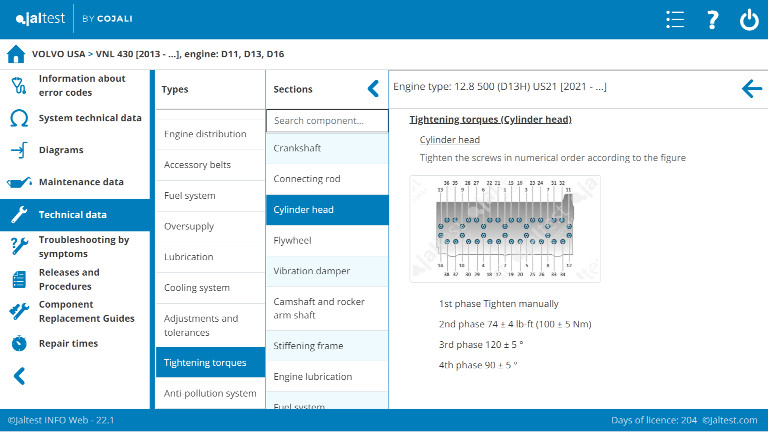This screenshot has width=768, height=432.
Task: Open Repair times clock icon
Action: pyautogui.click(x=18, y=343)
